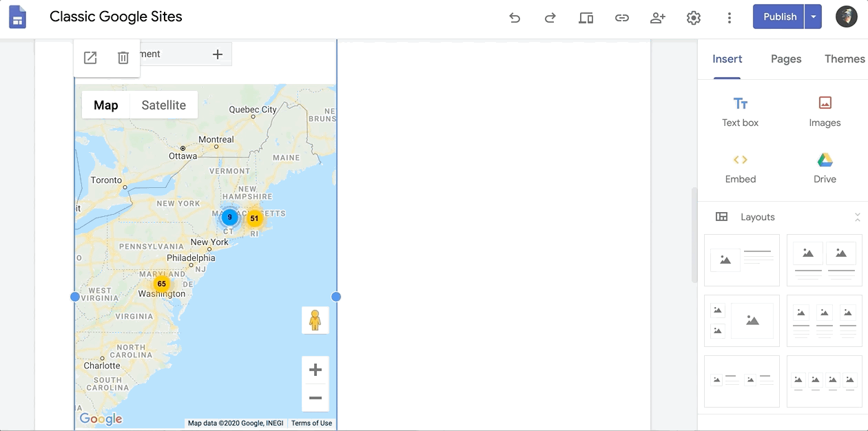The image size is (868, 431).
Task: Undo the last action
Action: (x=515, y=18)
